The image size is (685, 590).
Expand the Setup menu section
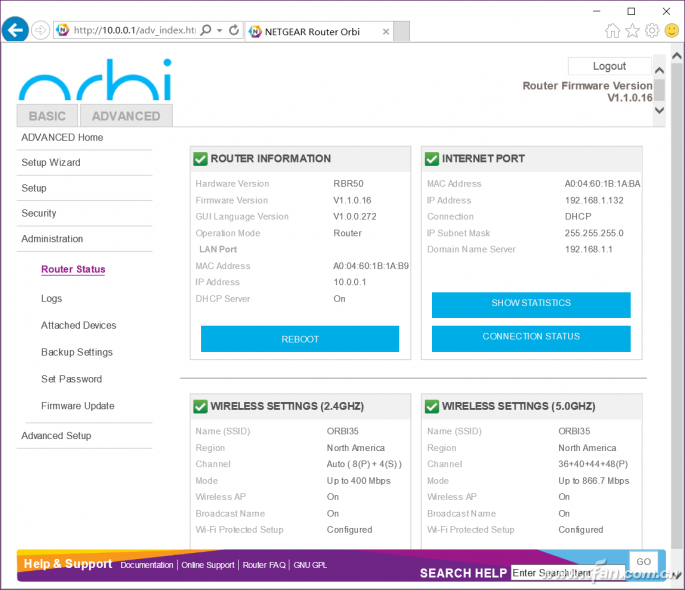coord(34,188)
